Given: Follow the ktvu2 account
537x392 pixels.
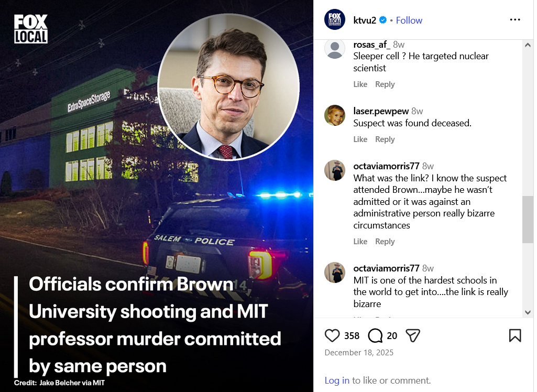Looking at the screenshot, I should [409, 20].
